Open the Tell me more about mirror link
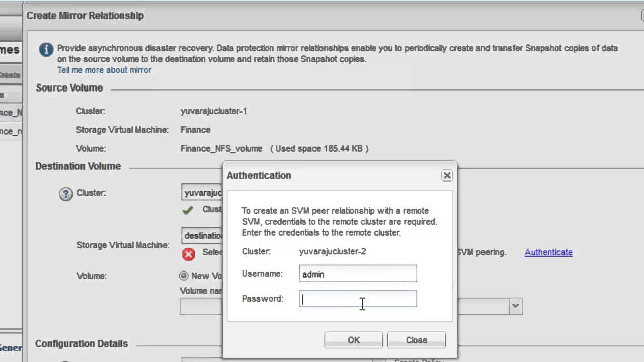 pos(104,70)
